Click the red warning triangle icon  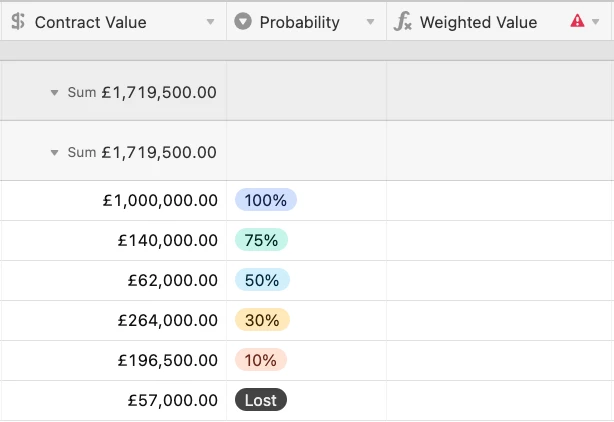tap(577, 21)
